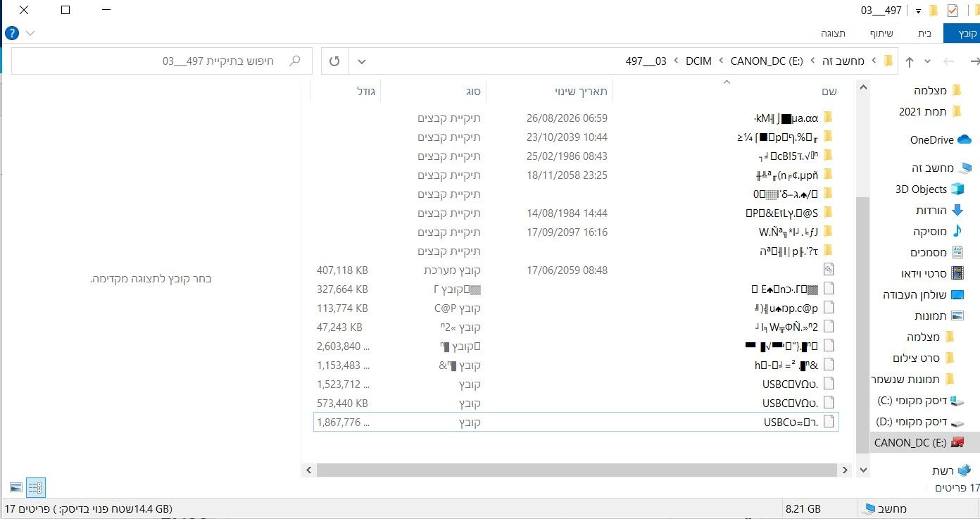Click the network icon beside רשת

pyautogui.click(x=963, y=470)
